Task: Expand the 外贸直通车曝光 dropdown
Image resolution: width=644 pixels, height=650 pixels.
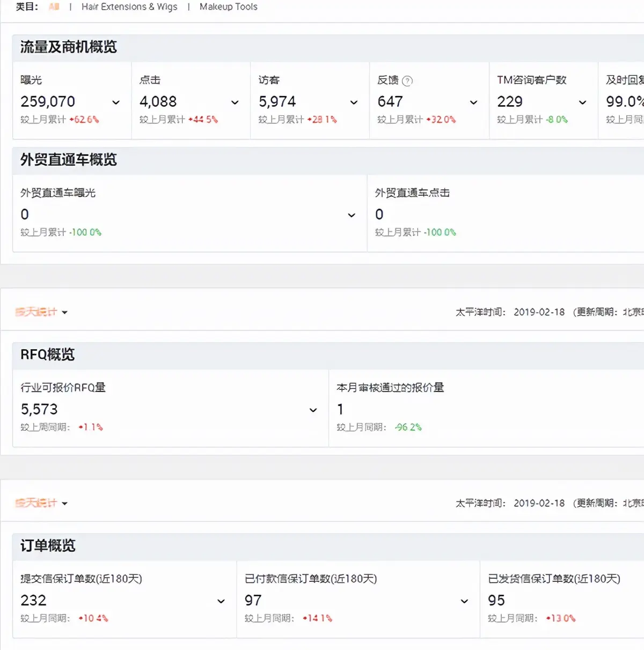Action: pyautogui.click(x=352, y=215)
